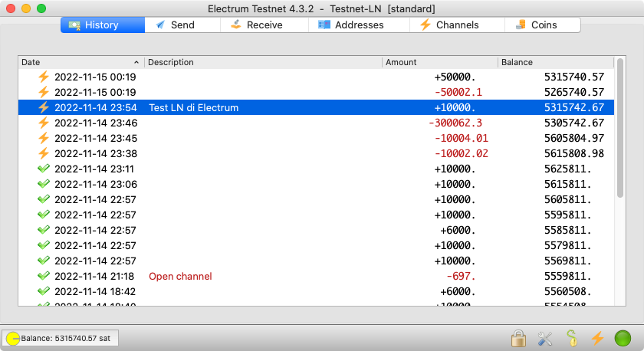Click the balance value 5560508.
644x351 pixels.
click(x=567, y=291)
